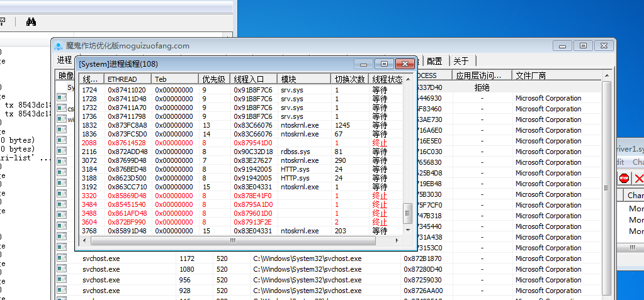Click thread entry address 0x8795A1D0
Screen dimensions: 644x300
click(253, 204)
